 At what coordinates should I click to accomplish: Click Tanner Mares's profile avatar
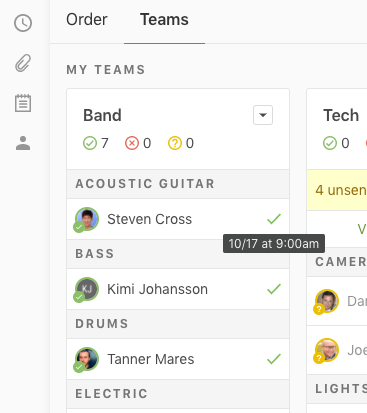[x=86, y=359]
